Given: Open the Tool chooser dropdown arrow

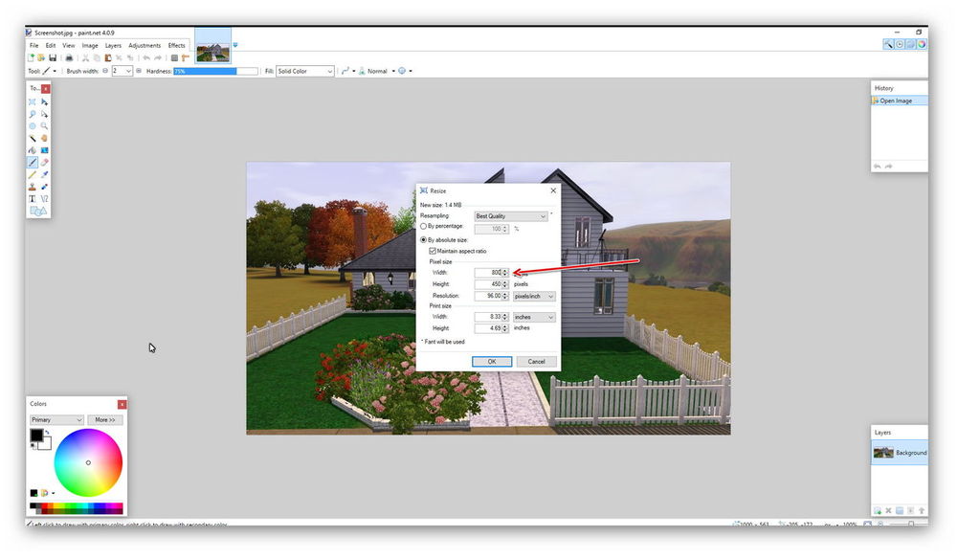Looking at the screenshot, I should (55, 71).
